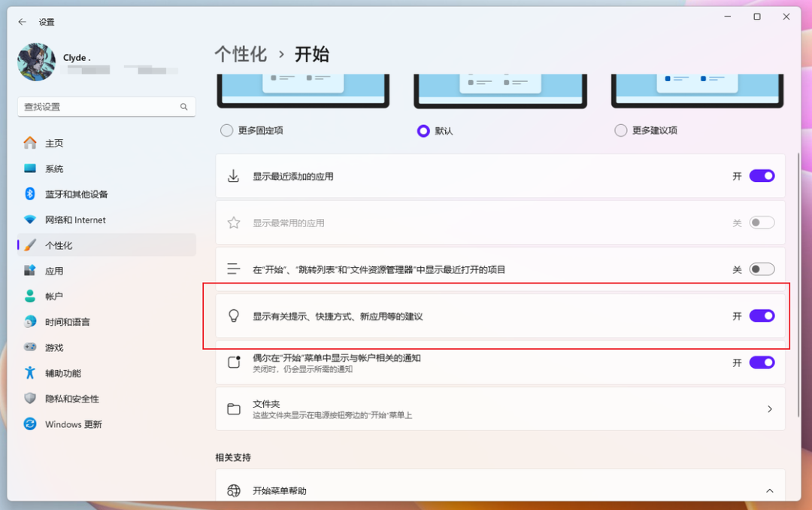This screenshot has height=510, width=812.
Task: Click the 隐私和安全性 shield icon
Action: coord(30,398)
